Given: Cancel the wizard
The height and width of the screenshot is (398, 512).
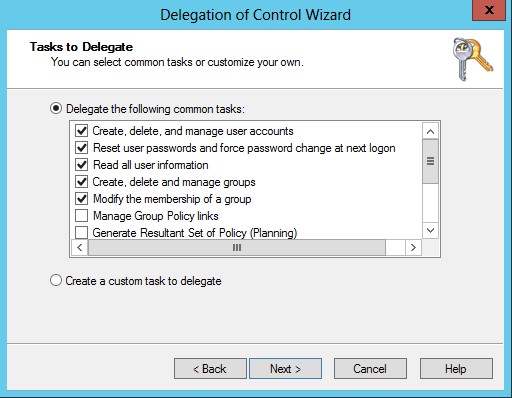Looking at the screenshot, I should [x=370, y=369].
